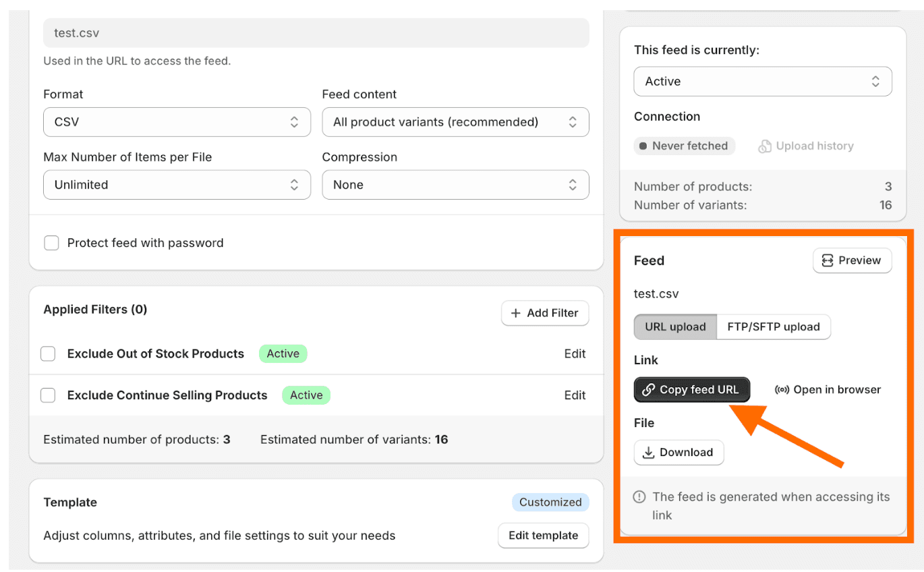
Task: Add a new filter with the plus button
Action: click(x=545, y=313)
